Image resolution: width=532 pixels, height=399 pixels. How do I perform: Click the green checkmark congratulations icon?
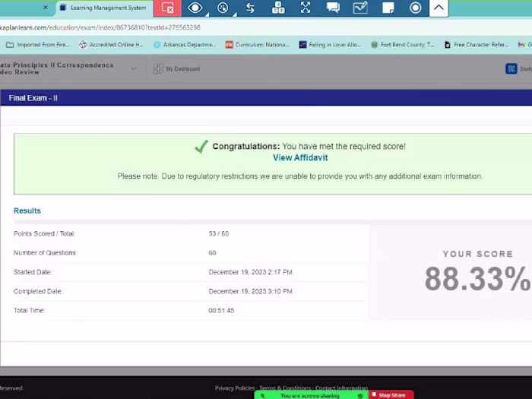[201, 147]
